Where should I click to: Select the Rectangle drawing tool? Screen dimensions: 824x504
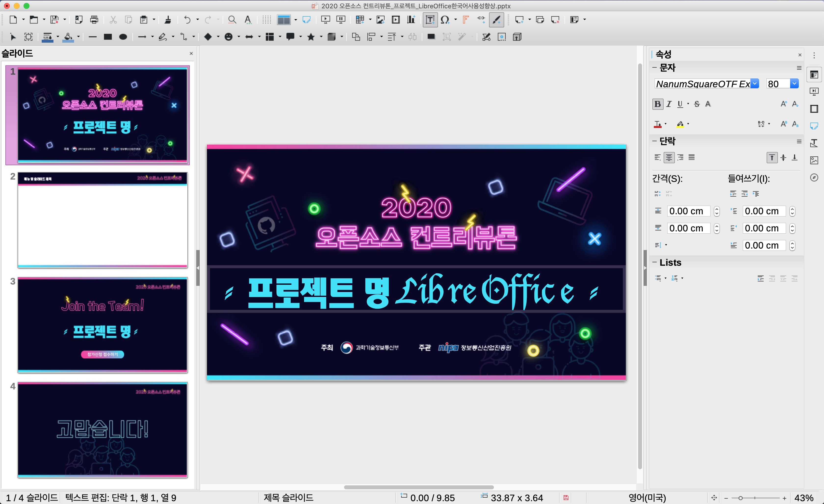[108, 37]
